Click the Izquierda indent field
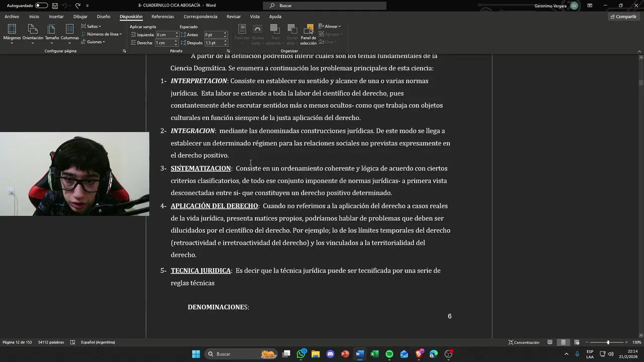 165,35
